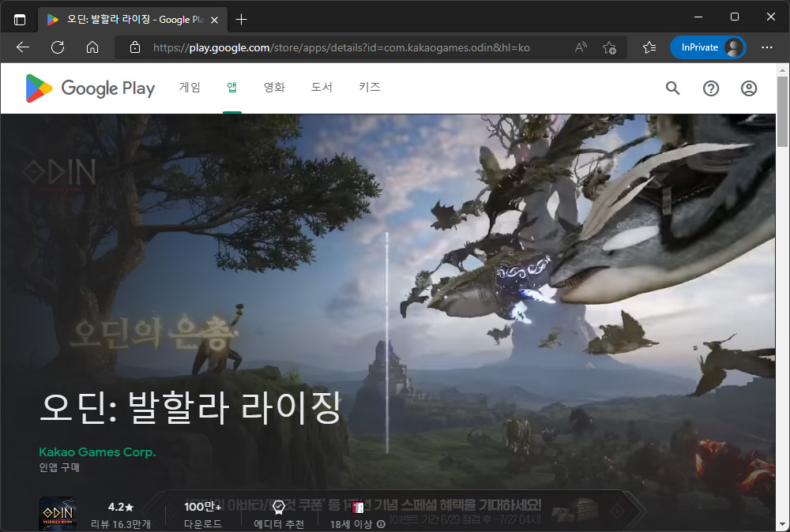Add this page to favorites

coord(609,47)
